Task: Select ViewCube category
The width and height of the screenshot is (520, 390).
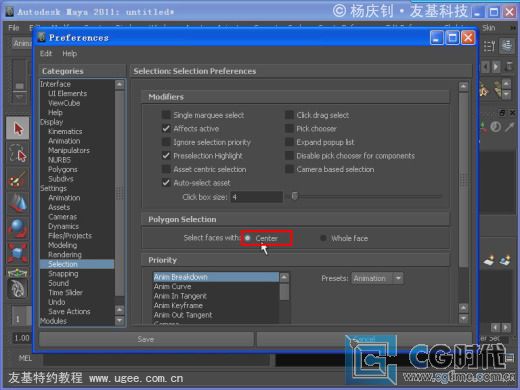Action: 64,103
